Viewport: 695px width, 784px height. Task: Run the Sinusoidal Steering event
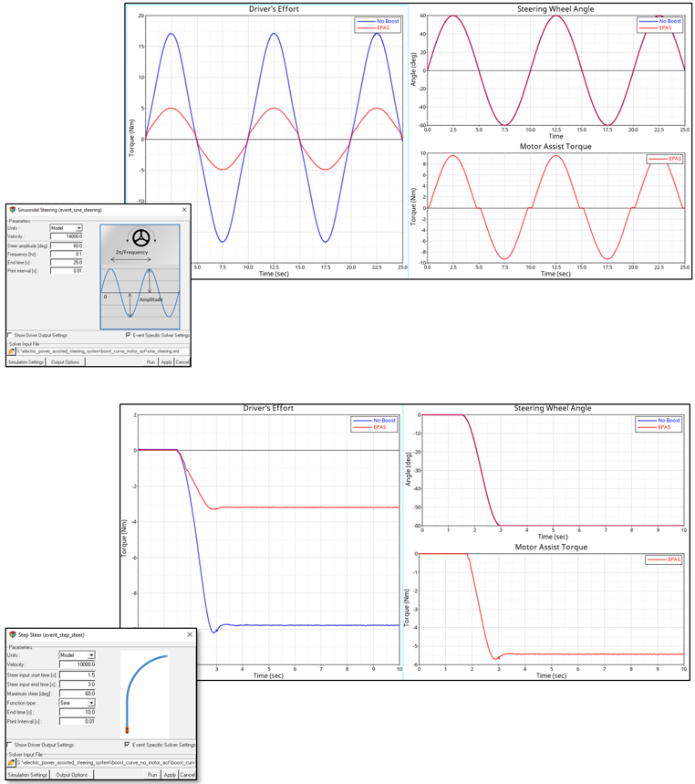point(150,362)
